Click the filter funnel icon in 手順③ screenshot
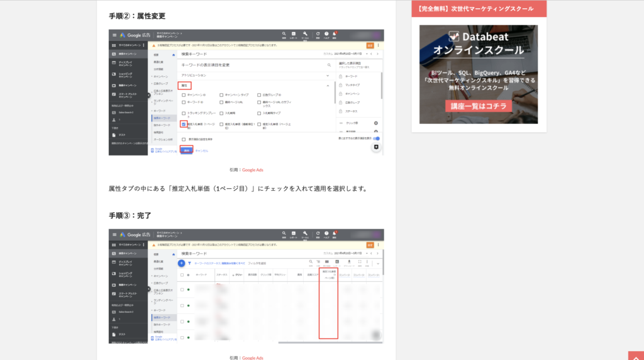 click(x=189, y=263)
